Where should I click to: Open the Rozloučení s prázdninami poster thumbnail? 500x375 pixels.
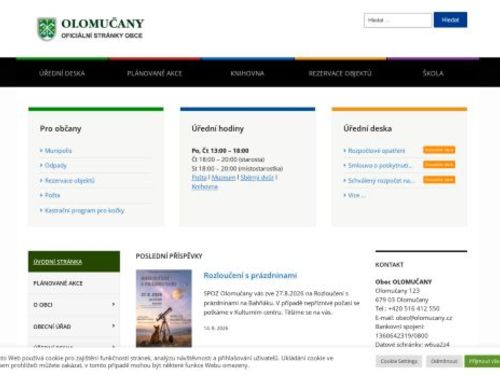(x=164, y=308)
